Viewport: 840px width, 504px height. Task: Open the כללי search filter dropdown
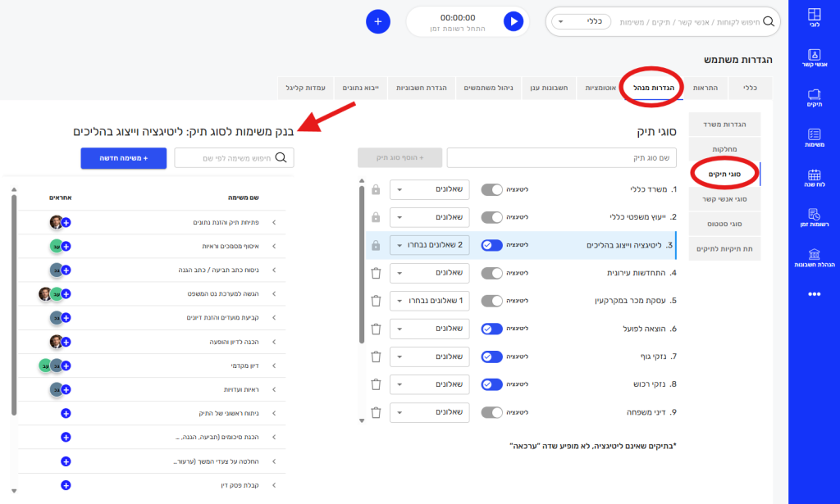[x=581, y=21]
